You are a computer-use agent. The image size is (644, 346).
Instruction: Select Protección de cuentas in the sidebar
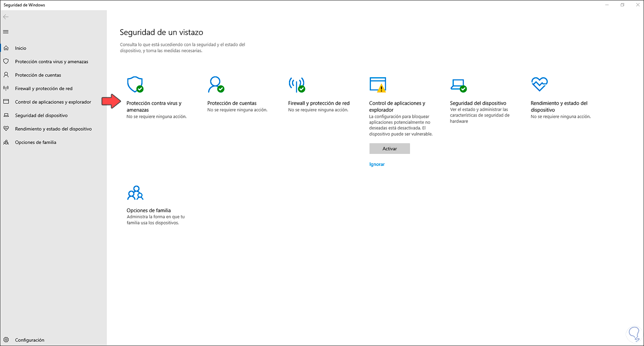38,75
